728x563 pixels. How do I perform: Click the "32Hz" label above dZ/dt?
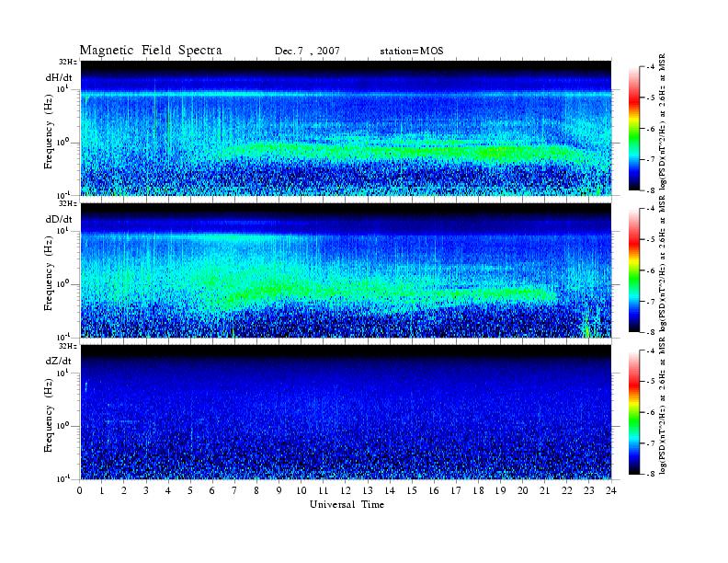click(68, 346)
